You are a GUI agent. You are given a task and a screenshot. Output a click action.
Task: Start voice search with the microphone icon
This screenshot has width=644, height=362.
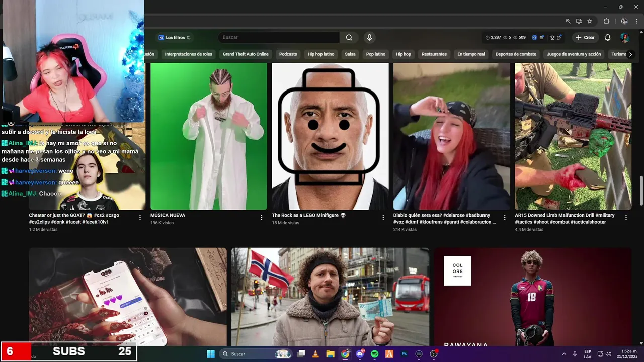click(x=369, y=38)
